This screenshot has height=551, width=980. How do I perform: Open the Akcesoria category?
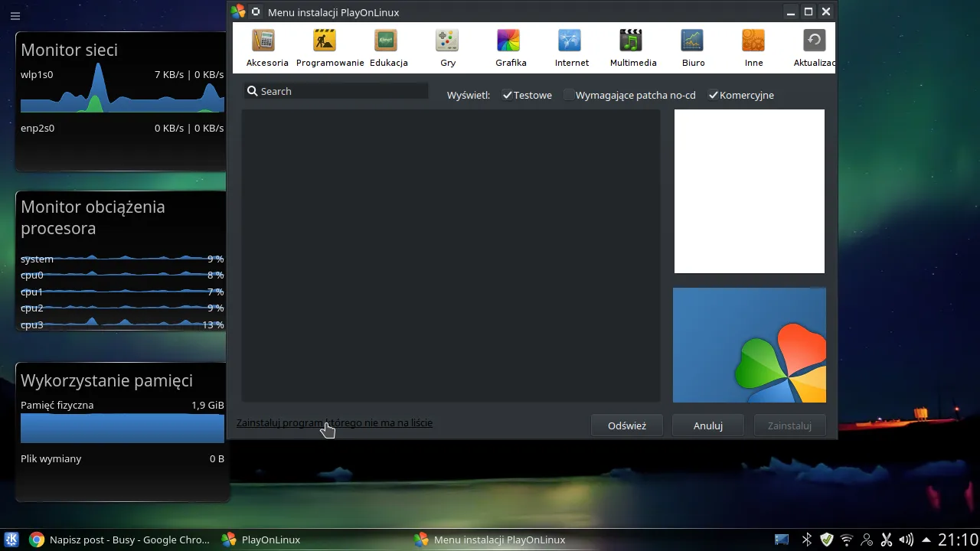266,47
